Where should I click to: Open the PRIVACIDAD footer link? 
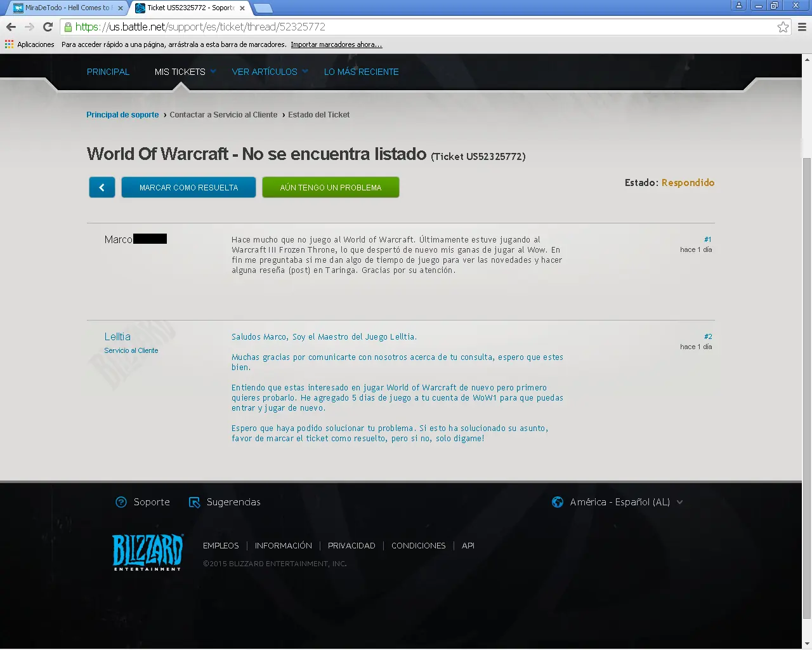[351, 546]
